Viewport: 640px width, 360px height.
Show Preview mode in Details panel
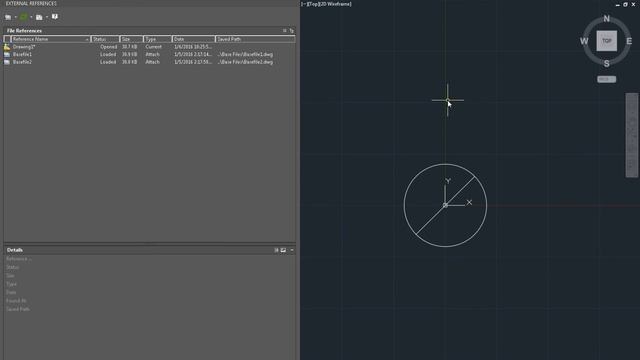[x=283, y=250]
